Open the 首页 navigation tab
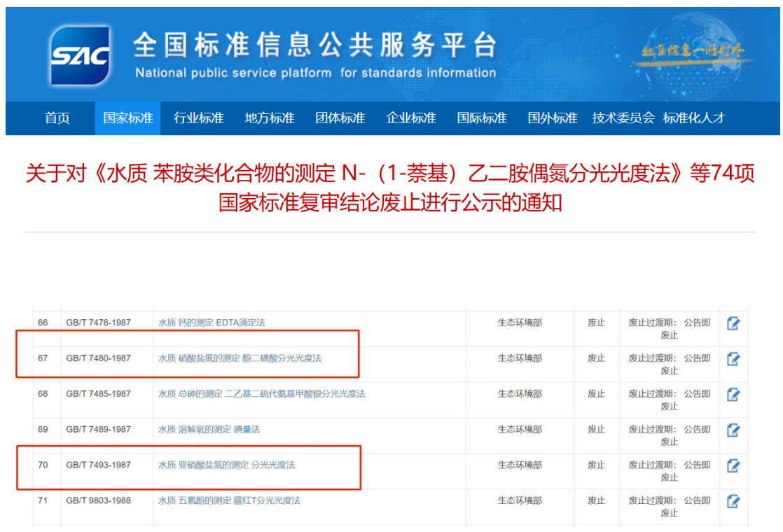This screenshot has width=783, height=532. coord(57,118)
